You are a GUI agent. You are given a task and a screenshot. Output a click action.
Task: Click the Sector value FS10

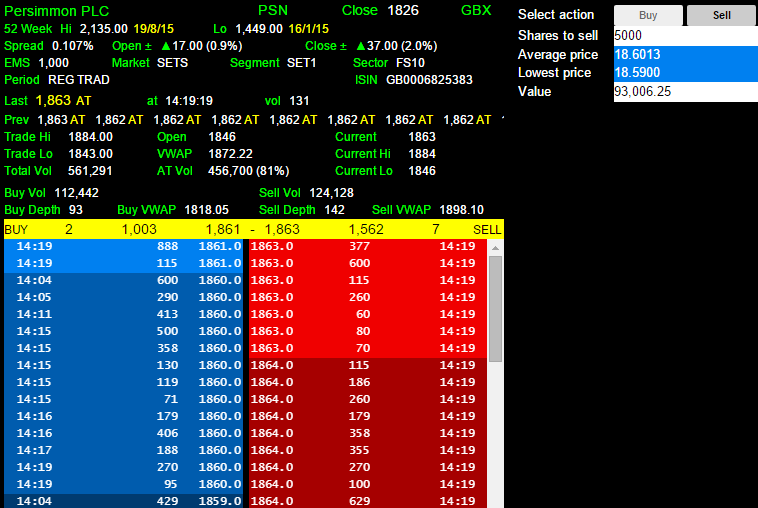click(410, 63)
